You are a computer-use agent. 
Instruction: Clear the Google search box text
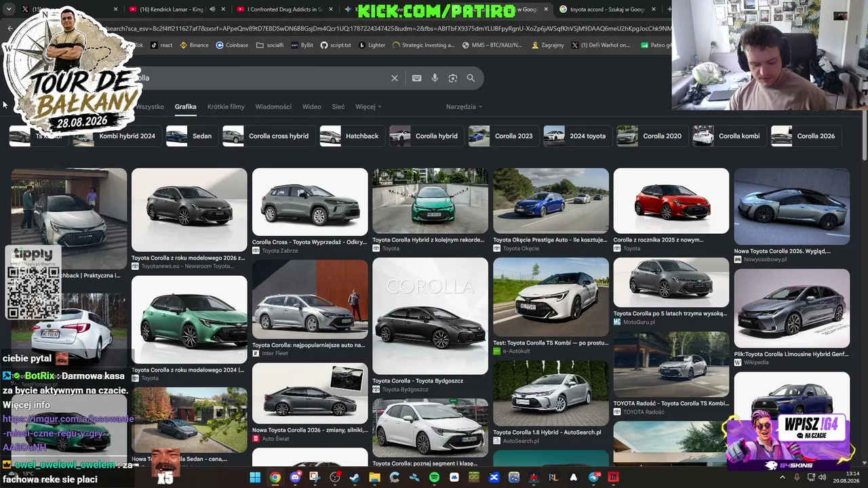tap(395, 78)
